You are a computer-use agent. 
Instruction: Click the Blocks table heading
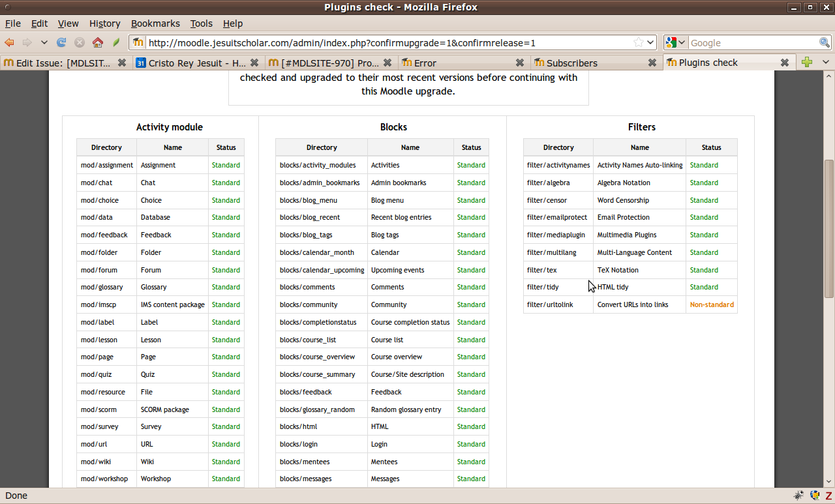[393, 128]
